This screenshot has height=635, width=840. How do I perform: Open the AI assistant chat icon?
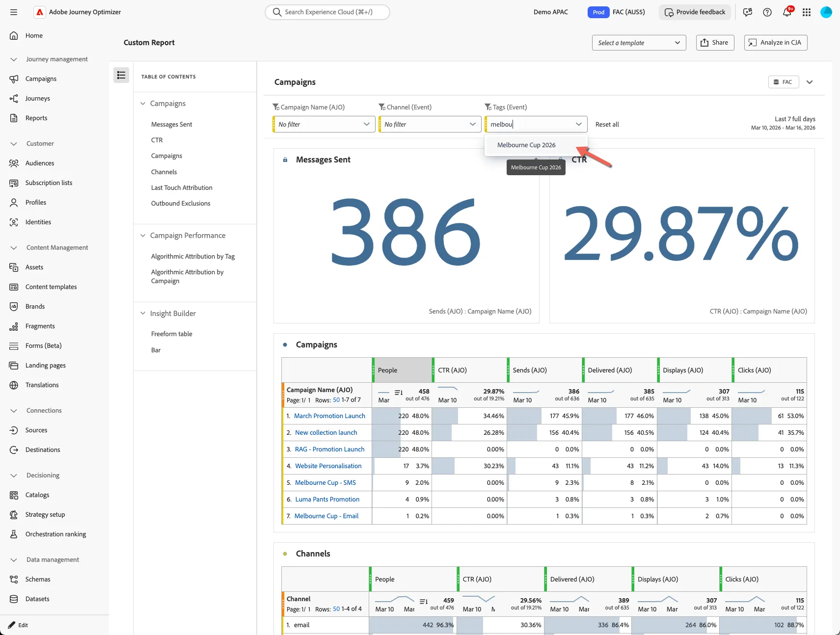click(748, 12)
